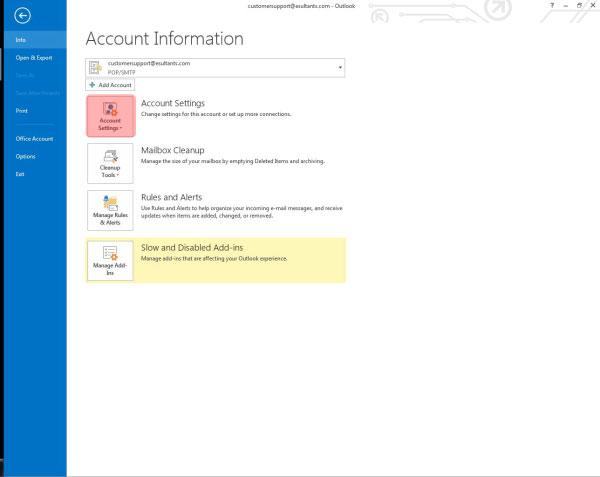This screenshot has height=477, width=600.
Task: Open the Cleanup Tools dropdown button
Action: (110, 163)
